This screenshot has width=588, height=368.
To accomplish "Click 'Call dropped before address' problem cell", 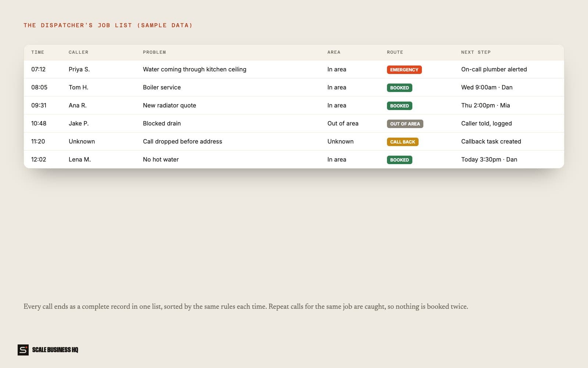I will pos(182,141).
